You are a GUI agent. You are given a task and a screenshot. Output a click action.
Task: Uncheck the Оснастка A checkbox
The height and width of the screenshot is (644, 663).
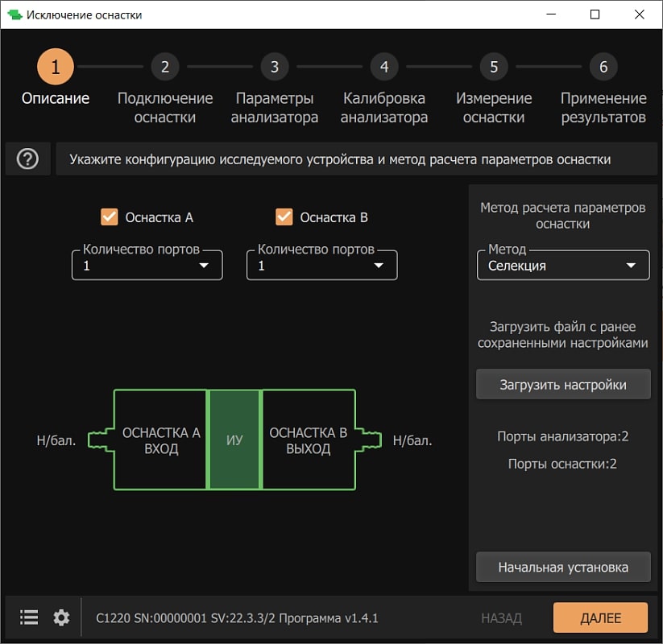(x=110, y=217)
